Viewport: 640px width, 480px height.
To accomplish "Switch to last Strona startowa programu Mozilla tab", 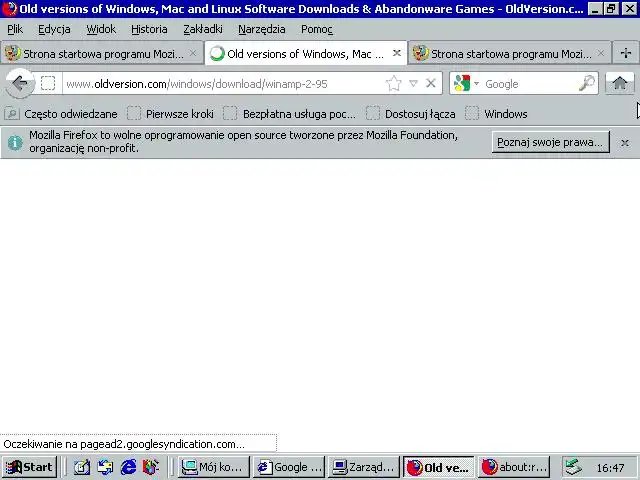I will (x=509, y=53).
